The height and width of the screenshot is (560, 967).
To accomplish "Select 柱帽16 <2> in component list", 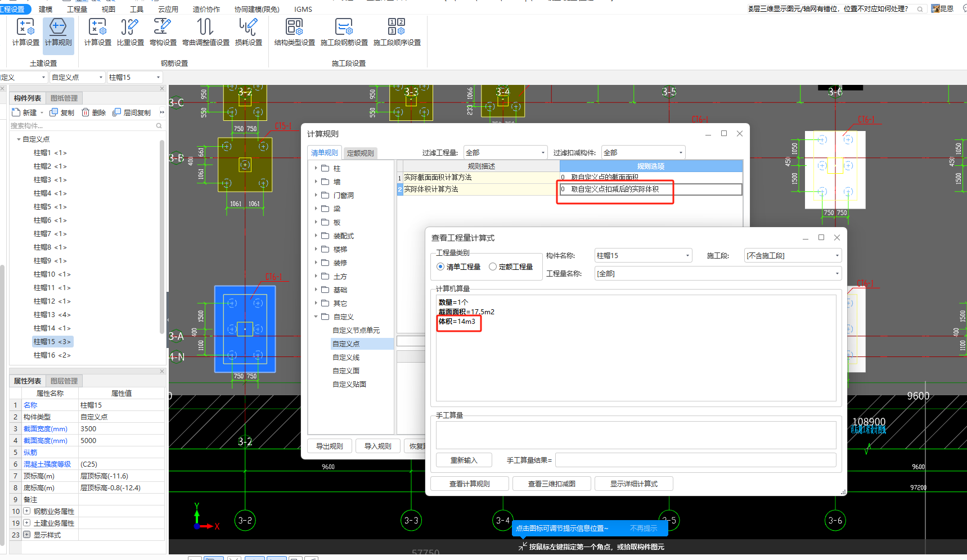I will (x=52, y=355).
